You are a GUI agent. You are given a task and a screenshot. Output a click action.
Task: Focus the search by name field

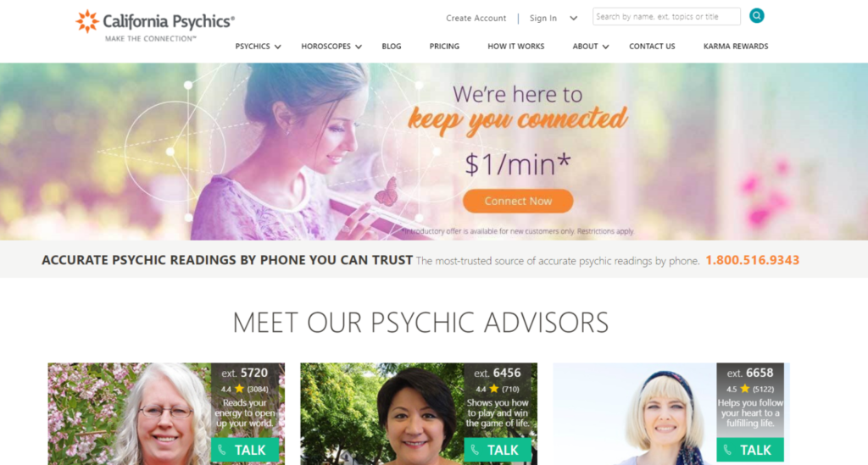pos(666,17)
